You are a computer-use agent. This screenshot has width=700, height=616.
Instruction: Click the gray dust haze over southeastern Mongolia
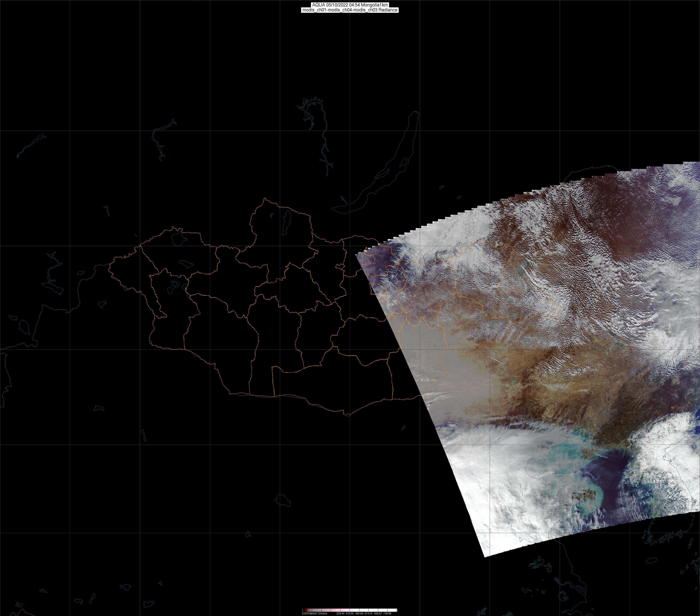point(425,356)
